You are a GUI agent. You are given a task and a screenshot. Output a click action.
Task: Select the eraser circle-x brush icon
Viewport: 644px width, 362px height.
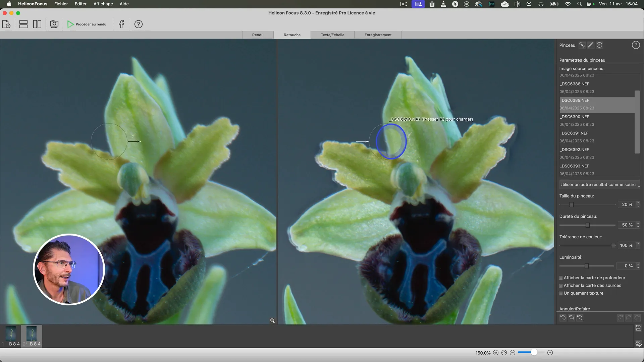599,45
